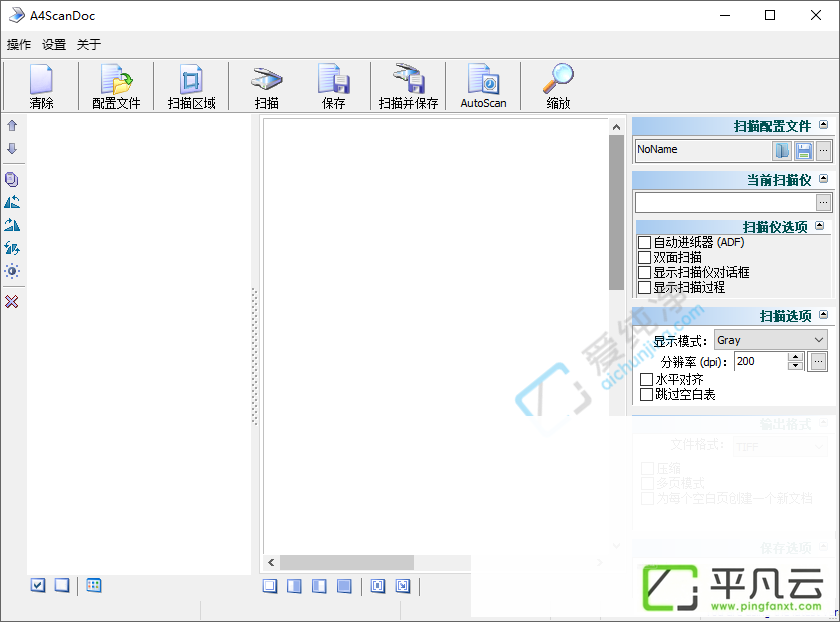Click the actual-size zoom icon under the preview
Viewport: 840px width, 622px height.
(403, 586)
